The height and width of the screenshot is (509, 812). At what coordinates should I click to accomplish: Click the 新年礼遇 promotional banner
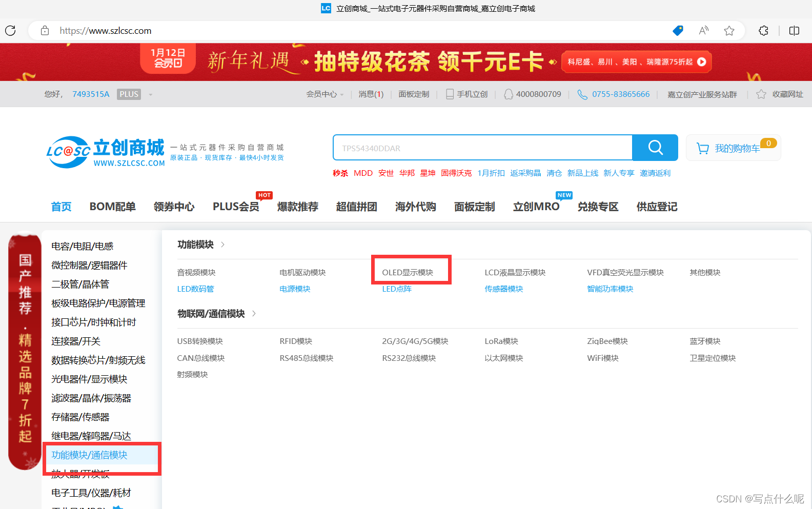coord(406,62)
